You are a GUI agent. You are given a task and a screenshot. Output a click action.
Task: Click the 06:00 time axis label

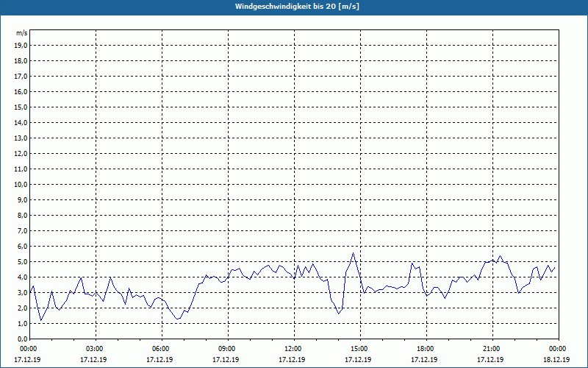(162, 349)
